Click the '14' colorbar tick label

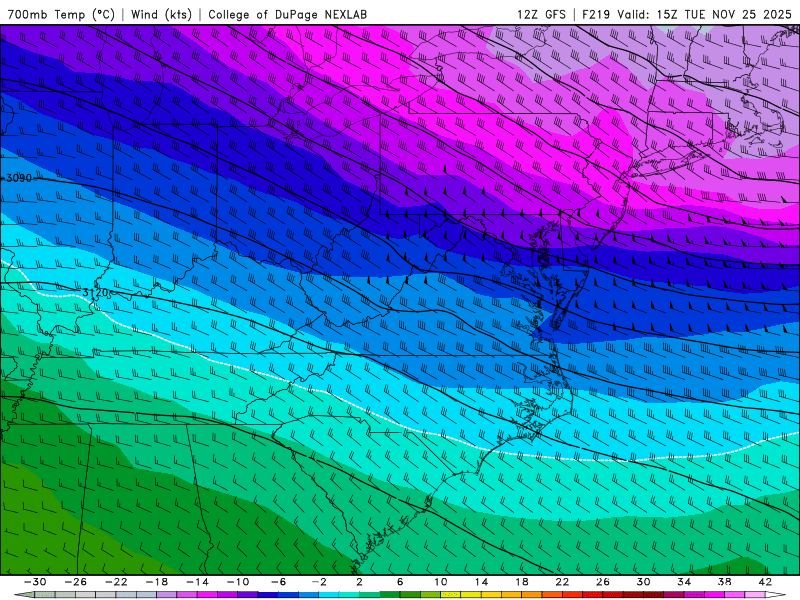pyautogui.click(x=481, y=582)
